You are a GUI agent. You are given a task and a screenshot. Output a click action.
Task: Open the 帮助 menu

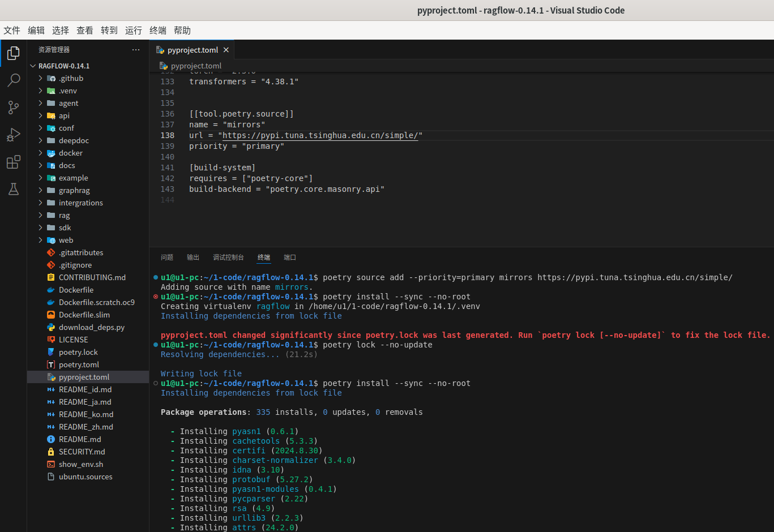(182, 31)
